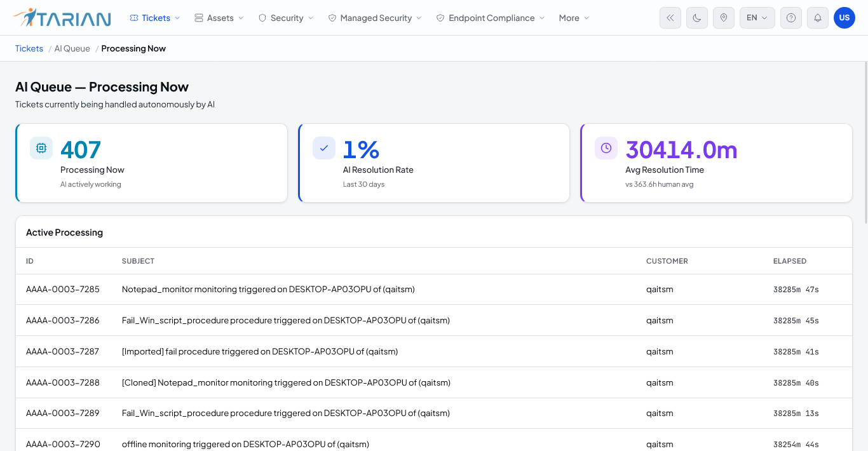Screen dimensions: 868x451
Task: Expand the Tickets menu
Action: (155, 18)
